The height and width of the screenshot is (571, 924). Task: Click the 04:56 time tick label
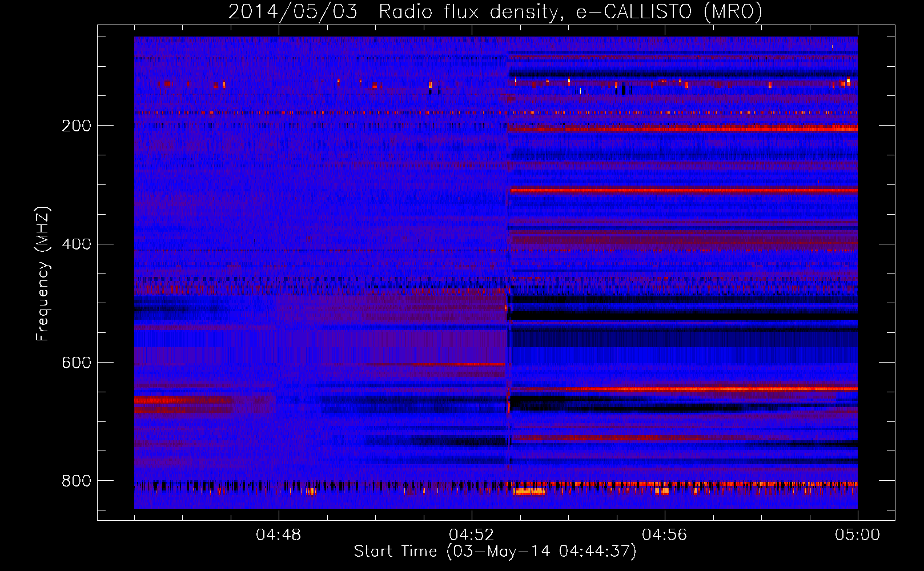(x=665, y=535)
